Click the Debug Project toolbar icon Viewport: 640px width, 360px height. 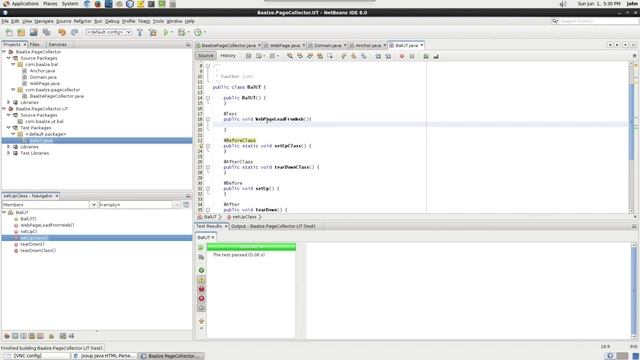coord(181,32)
